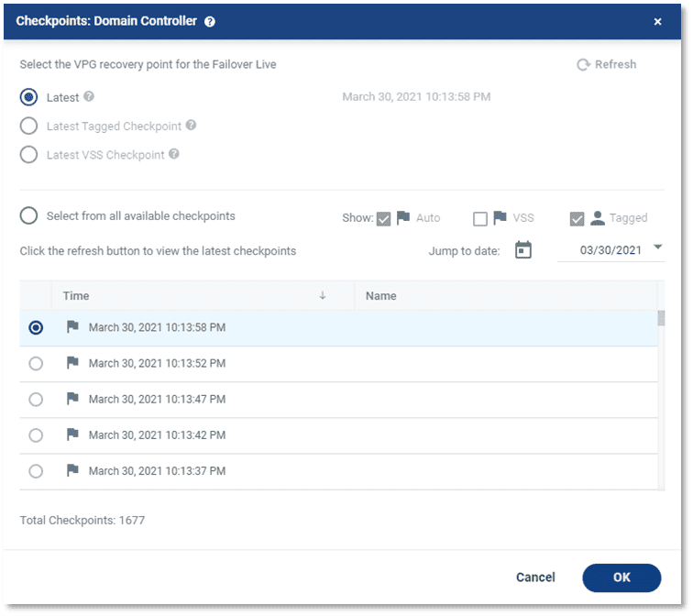The height and width of the screenshot is (616, 693).
Task: Click the help icon next to dialog title
Action: 210,21
